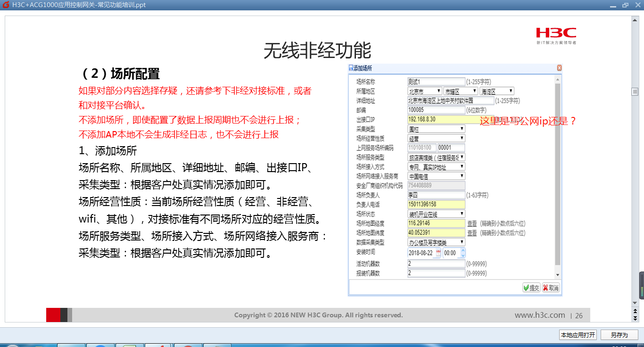The image size is (644, 347).
Task: Click the 邮编 field containing 100085
Action: 437,110
